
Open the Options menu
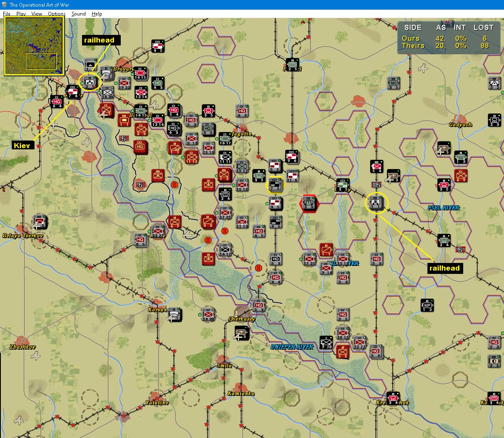(x=56, y=14)
